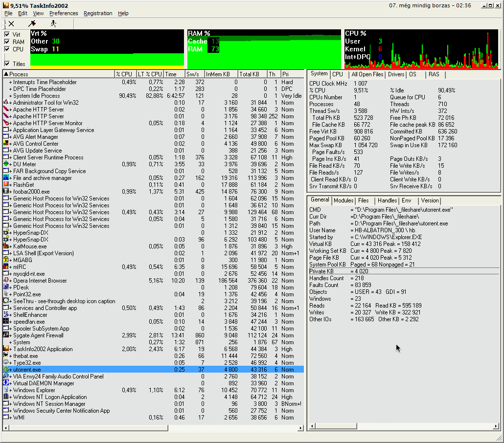This screenshot has height=443, width=504.
Task: Uncheck the Virt graph checkbox
Action: 7,35
